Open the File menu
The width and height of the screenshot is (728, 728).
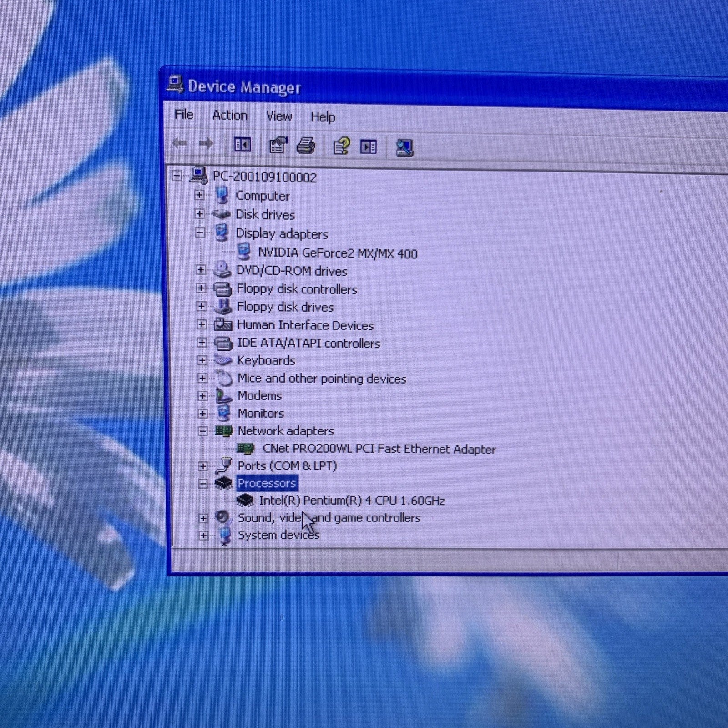click(184, 115)
